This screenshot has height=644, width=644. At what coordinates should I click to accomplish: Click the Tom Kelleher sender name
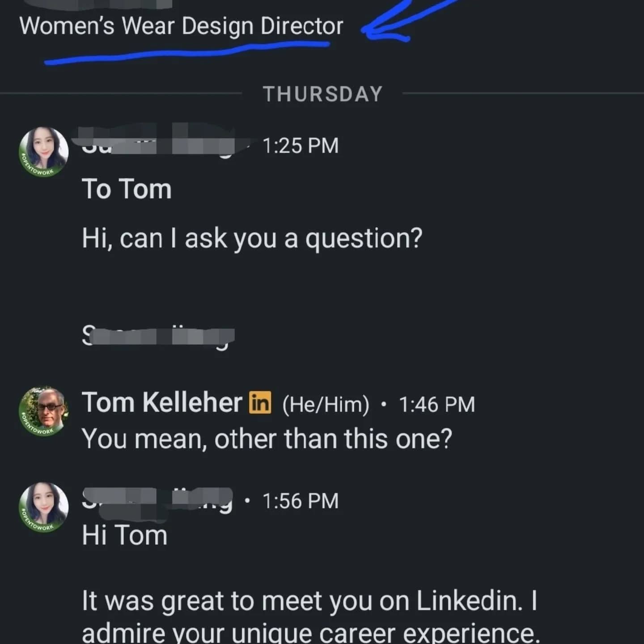[x=162, y=402]
